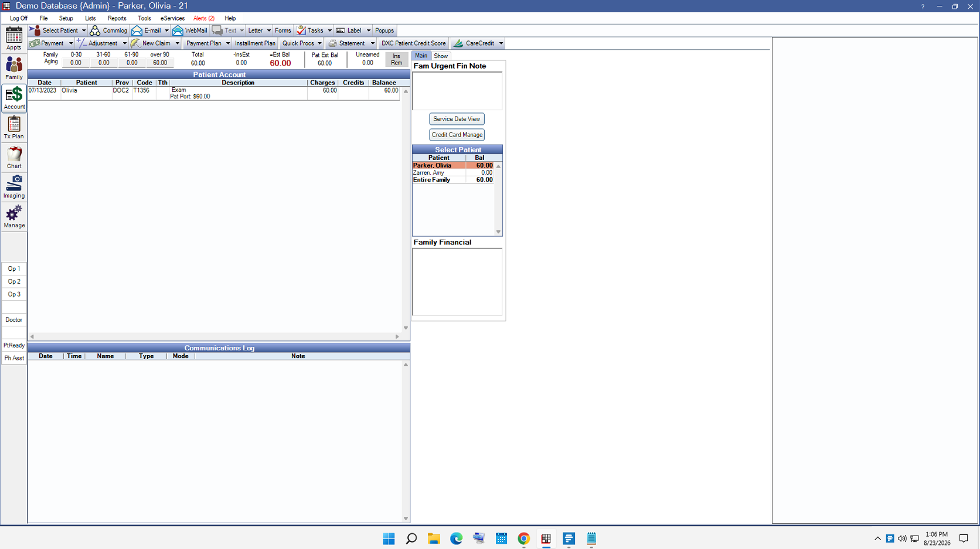Select the Entire Family row

pyautogui.click(x=453, y=180)
